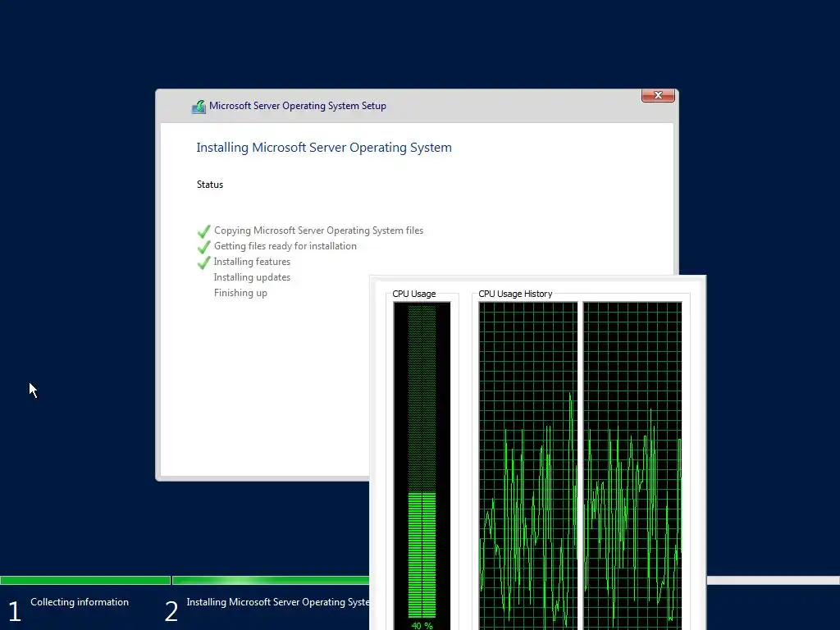The image size is (840, 630).
Task: Select the 'Finishing up' status text
Action: pyautogui.click(x=240, y=293)
